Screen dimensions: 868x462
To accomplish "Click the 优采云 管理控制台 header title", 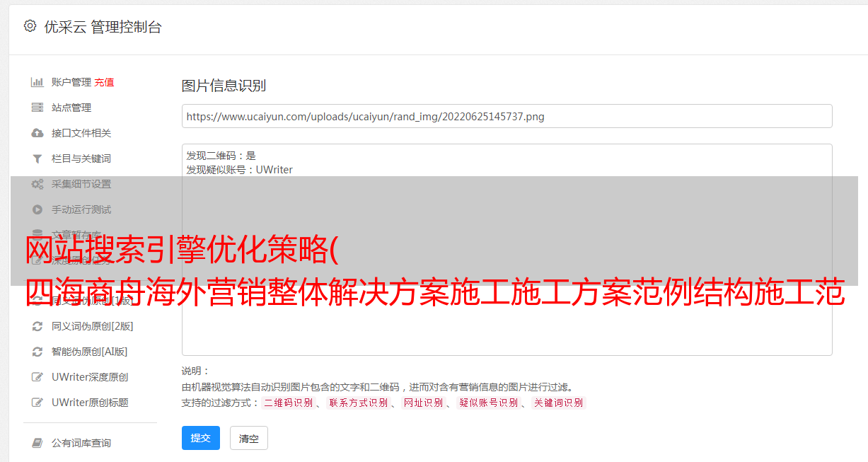I will coord(103,27).
